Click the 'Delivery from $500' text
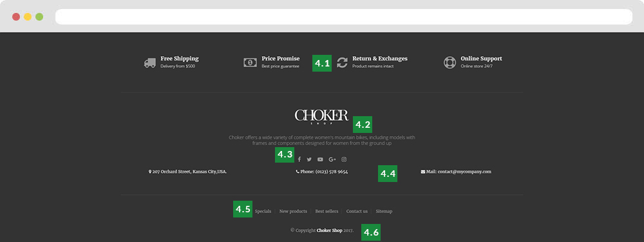Image resolution: width=644 pixels, height=242 pixels. click(178, 66)
